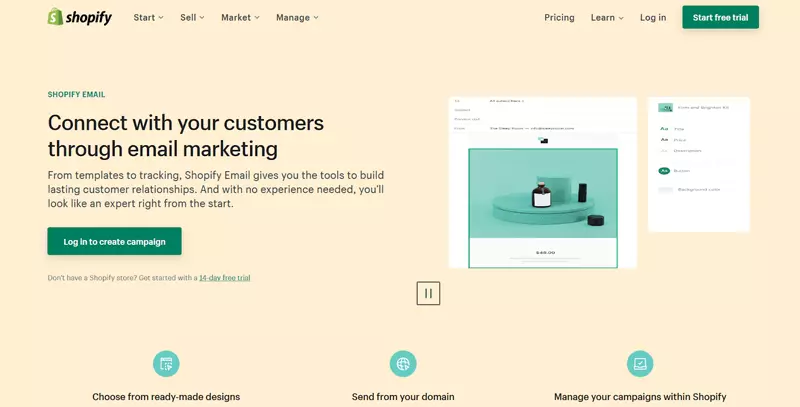The image size is (800, 407).
Task: Click 'Send from your domain' text
Action: [x=403, y=397]
